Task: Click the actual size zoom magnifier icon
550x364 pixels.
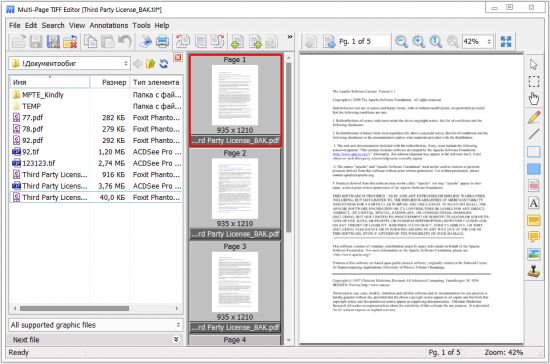Action: (436, 42)
